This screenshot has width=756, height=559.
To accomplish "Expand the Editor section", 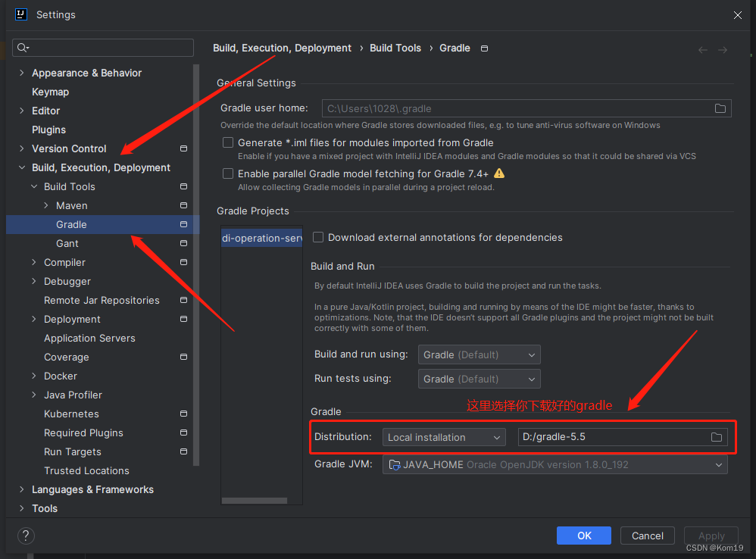I will 22,111.
